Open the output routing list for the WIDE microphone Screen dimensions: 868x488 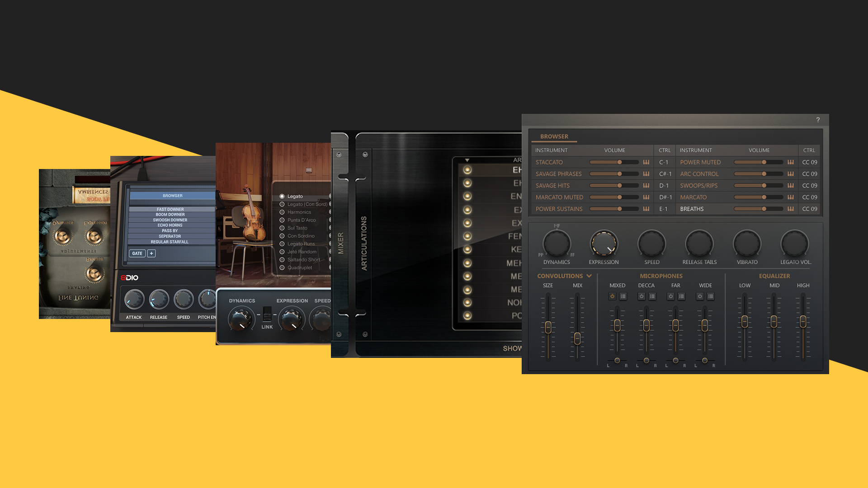pos(710,296)
